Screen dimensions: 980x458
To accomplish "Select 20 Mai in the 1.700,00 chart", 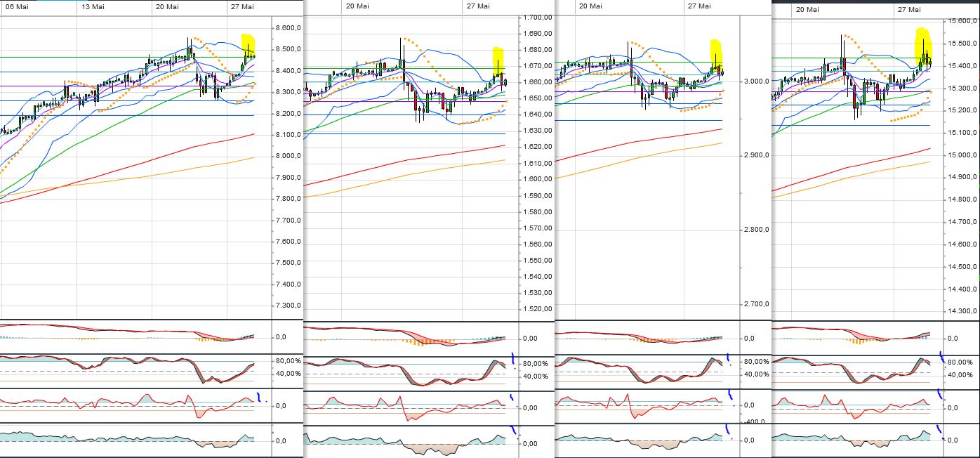I will coord(357,6).
